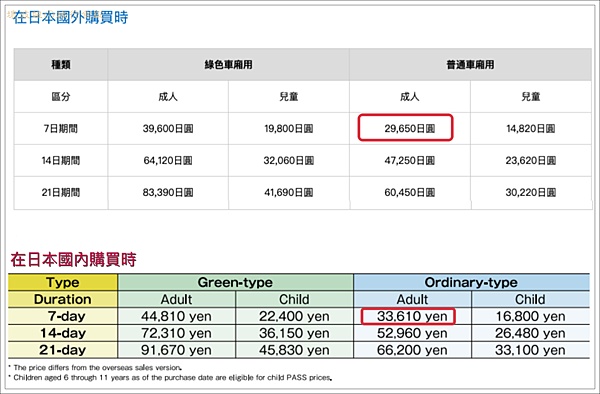Select the 21日期間 row label
600x394 pixels.
tap(61, 192)
